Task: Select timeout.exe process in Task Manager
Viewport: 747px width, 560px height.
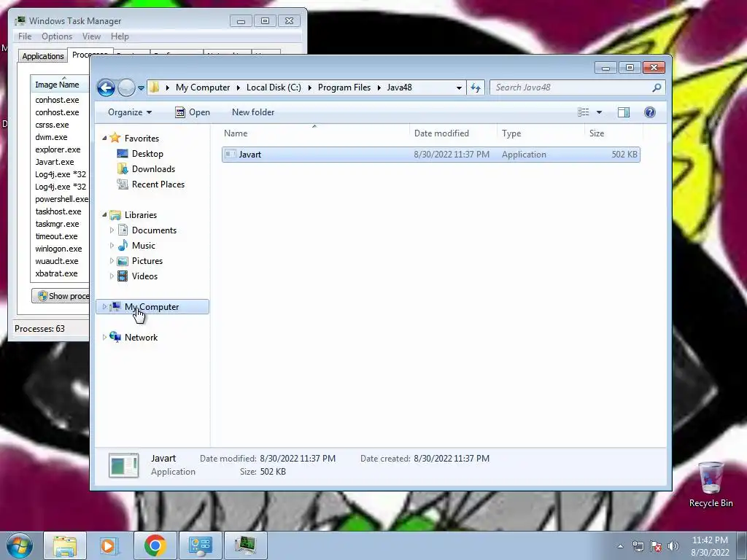Action: pos(56,236)
